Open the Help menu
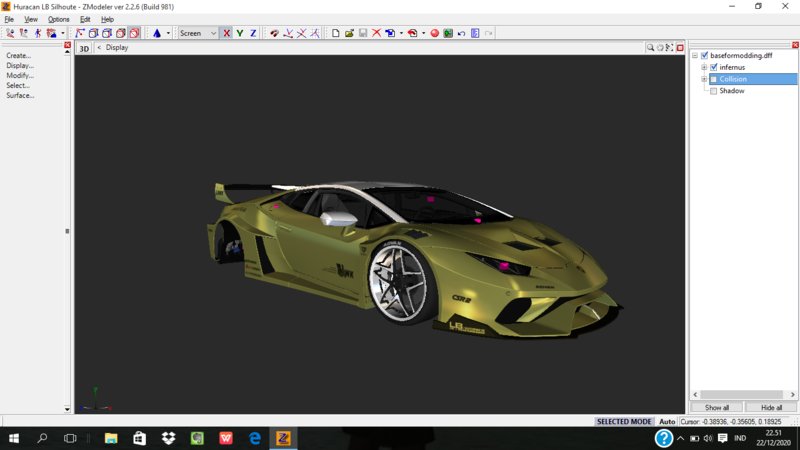 pos(107,19)
